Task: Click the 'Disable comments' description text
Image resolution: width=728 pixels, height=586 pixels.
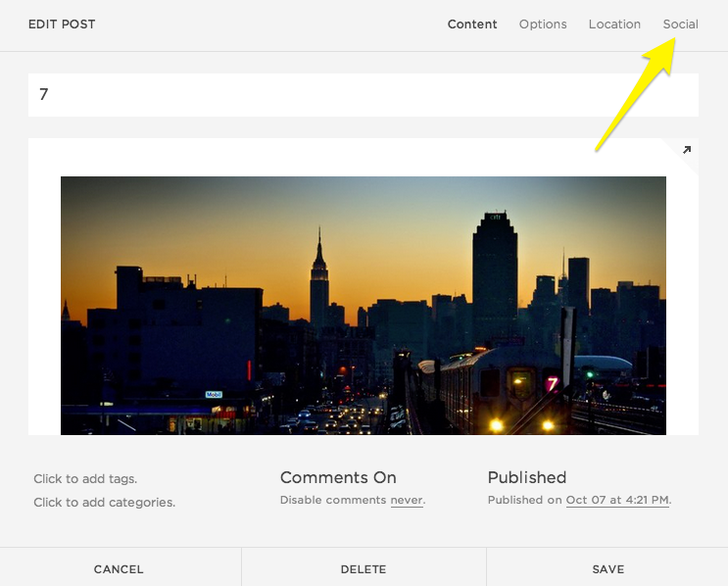Action: [333, 500]
